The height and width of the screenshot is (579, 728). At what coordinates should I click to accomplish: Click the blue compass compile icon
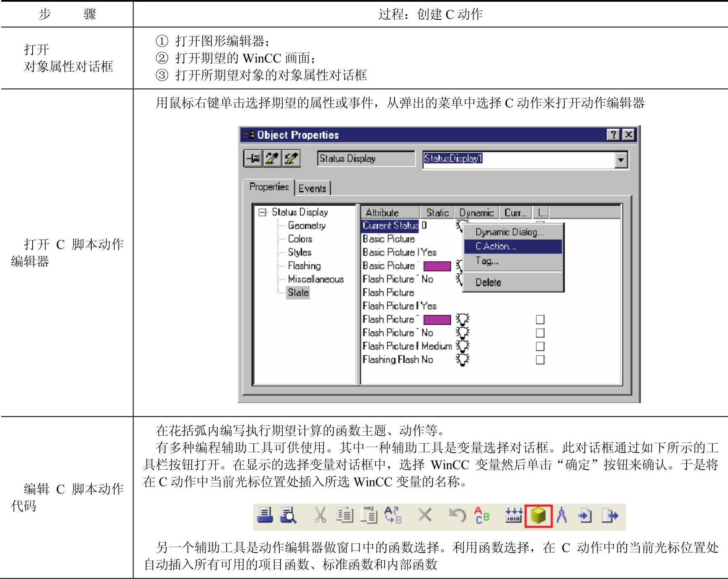click(562, 515)
